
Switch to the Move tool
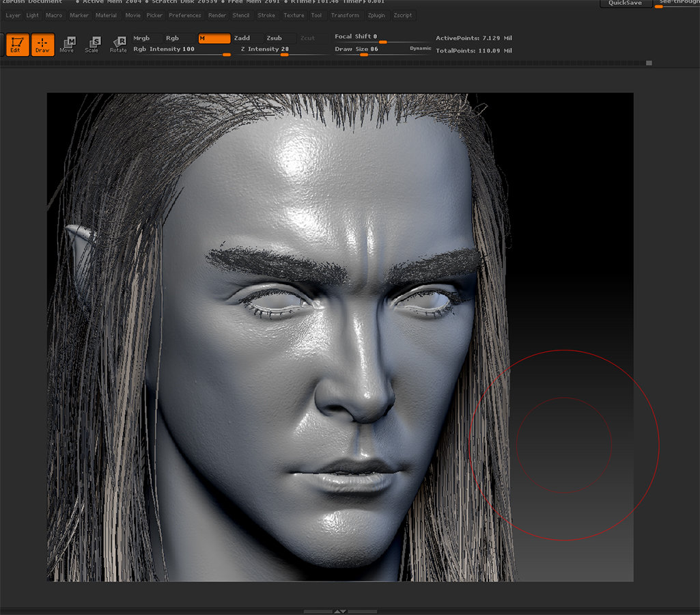tap(68, 44)
